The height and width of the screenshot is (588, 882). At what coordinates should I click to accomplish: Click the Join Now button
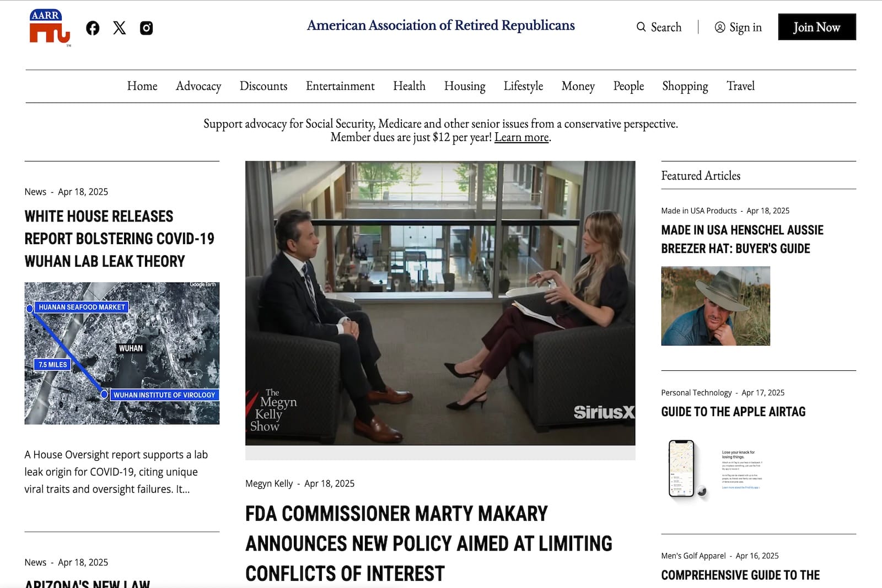tap(817, 26)
